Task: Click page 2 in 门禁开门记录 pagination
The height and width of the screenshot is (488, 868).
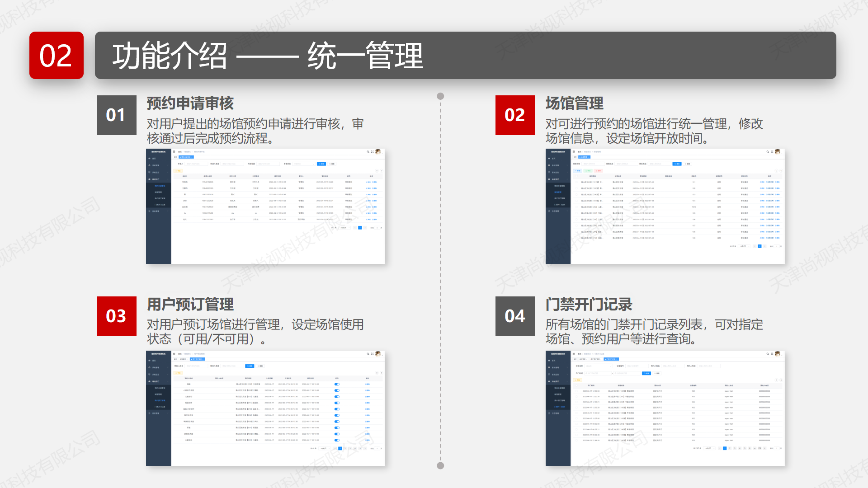Action: point(730,448)
